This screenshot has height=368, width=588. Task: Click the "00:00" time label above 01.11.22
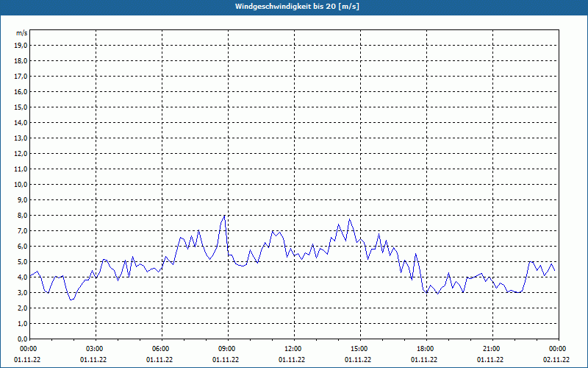[x=28, y=349]
